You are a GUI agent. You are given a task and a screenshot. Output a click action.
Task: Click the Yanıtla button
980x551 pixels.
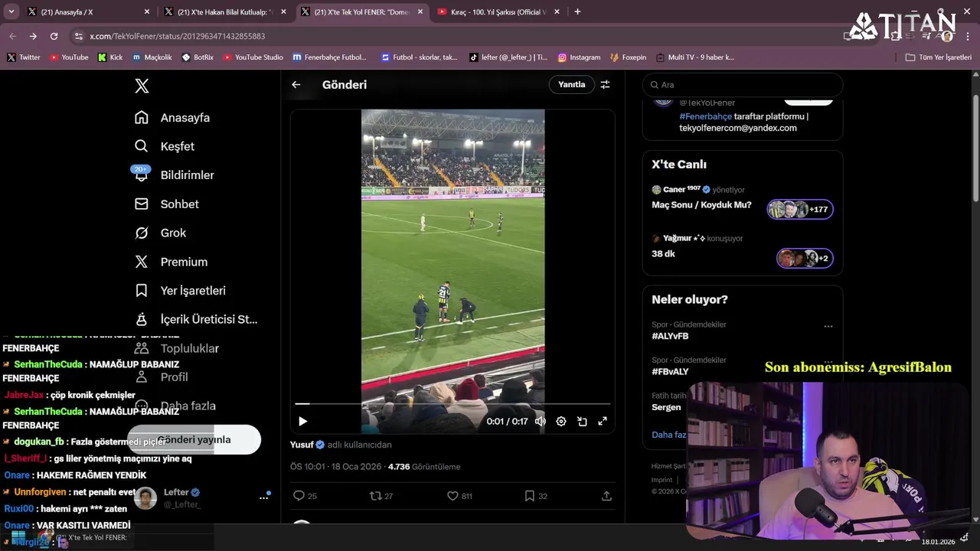(571, 85)
